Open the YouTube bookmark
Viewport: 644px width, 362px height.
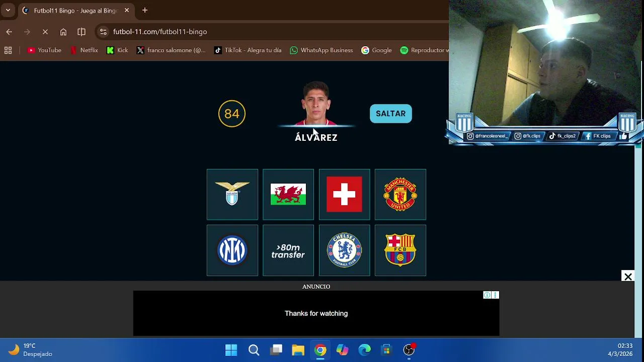[x=44, y=50]
